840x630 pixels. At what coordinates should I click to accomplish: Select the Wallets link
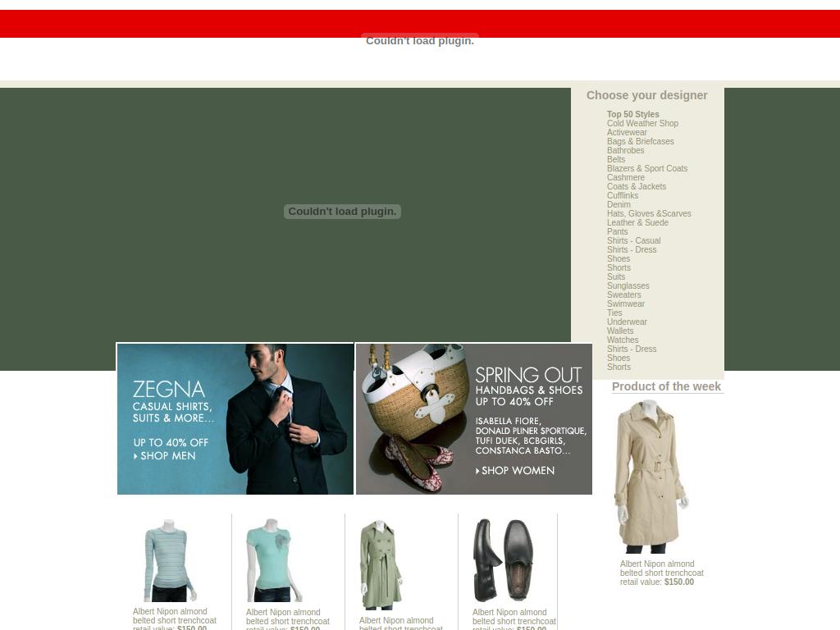pos(620,331)
